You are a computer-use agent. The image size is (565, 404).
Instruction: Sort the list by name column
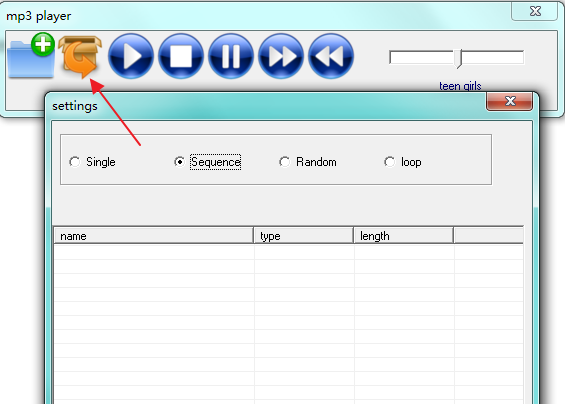154,236
